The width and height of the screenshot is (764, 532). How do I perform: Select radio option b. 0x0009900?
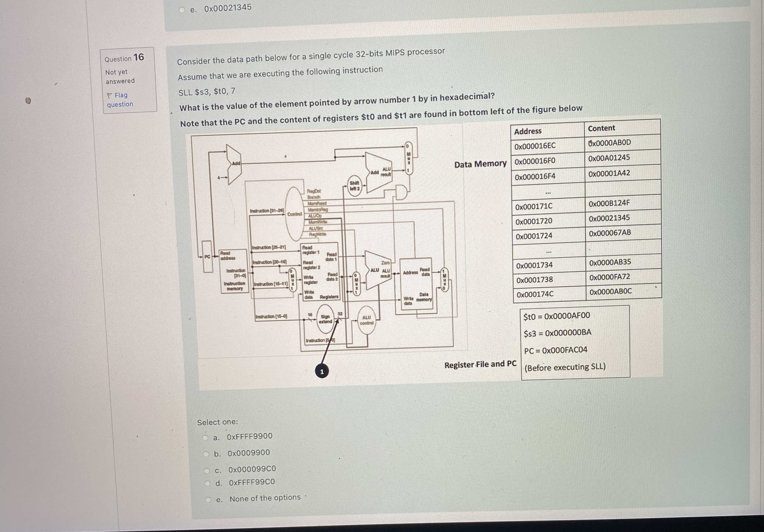pos(207,454)
